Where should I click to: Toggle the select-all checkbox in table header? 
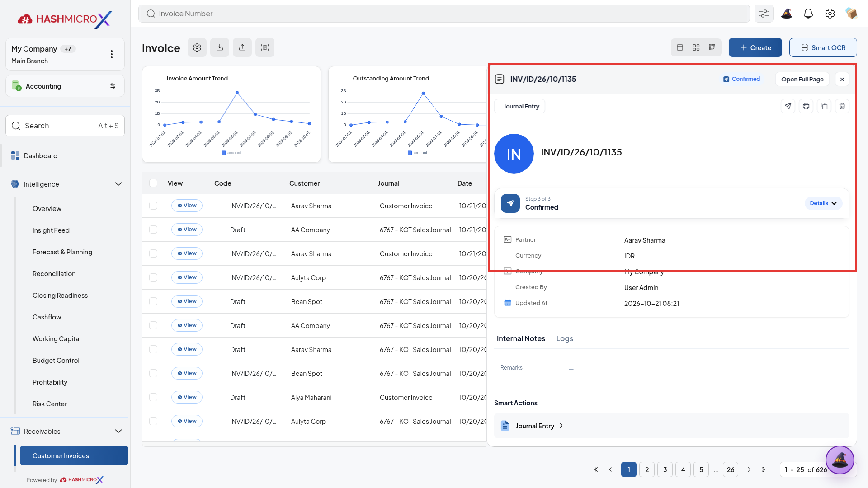click(153, 183)
